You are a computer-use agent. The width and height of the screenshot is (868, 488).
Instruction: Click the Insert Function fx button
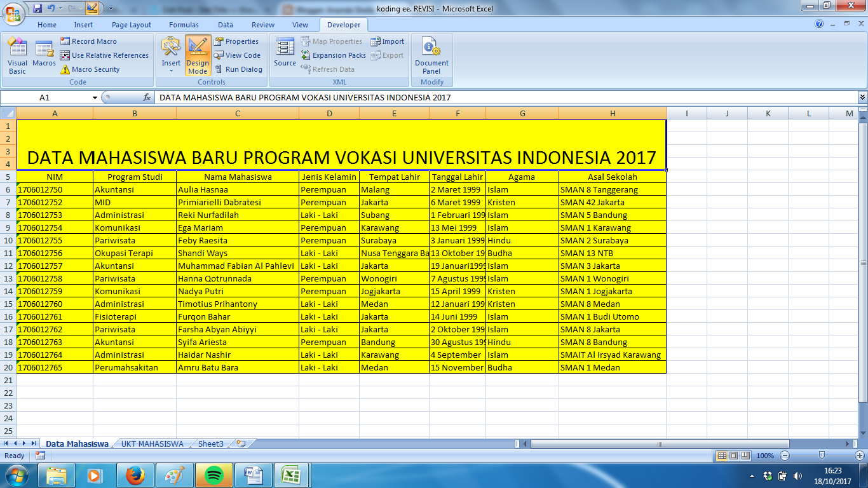point(147,98)
